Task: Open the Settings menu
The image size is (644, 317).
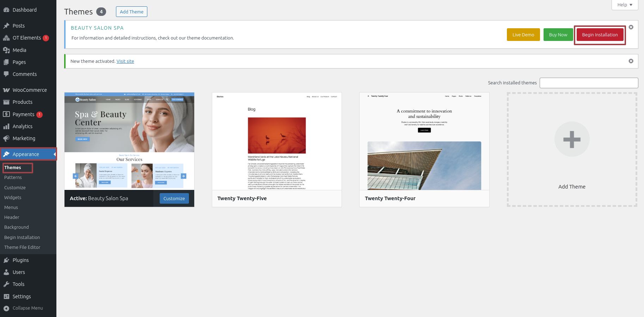Action: coord(28,297)
